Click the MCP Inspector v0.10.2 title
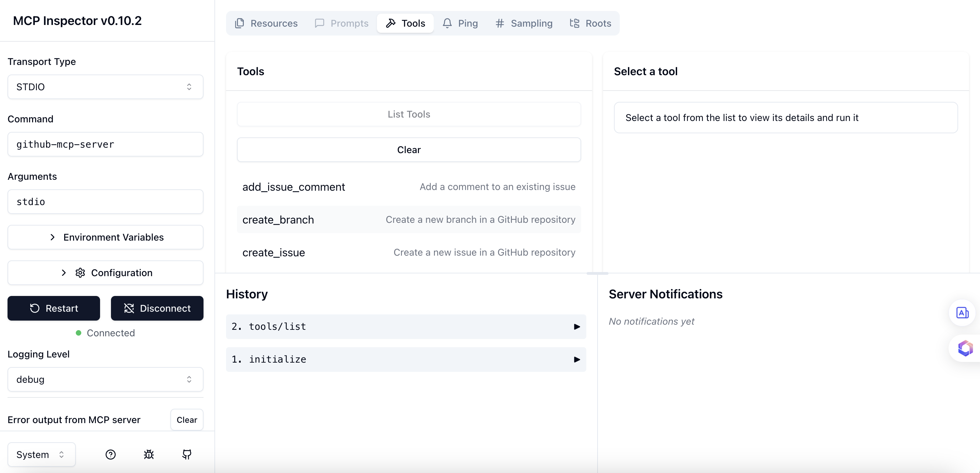This screenshot has height=473, width=980. click(x=77, y=21)
